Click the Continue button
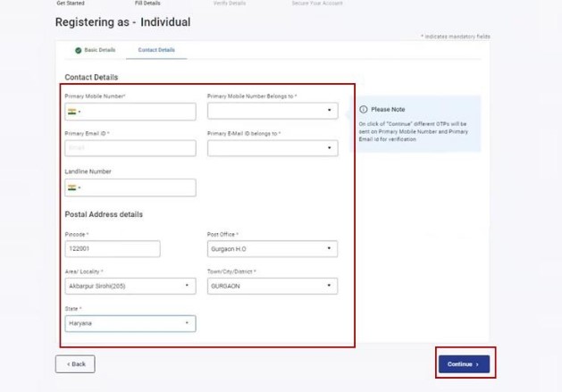Image resolution: width=562 pixels, height=392 pixels. [464, 364]
